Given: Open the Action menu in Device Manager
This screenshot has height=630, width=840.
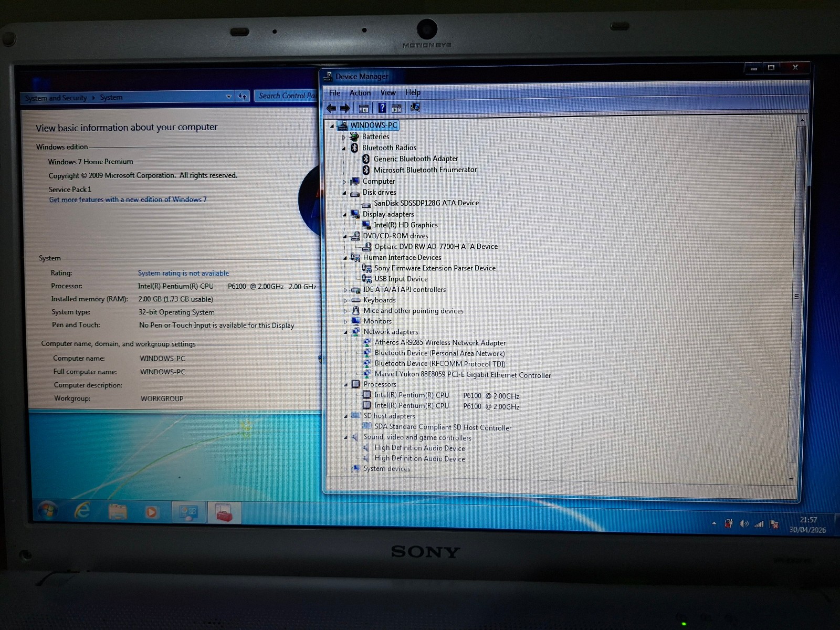Looking at the screenshot, I should [x=360, y=93].
